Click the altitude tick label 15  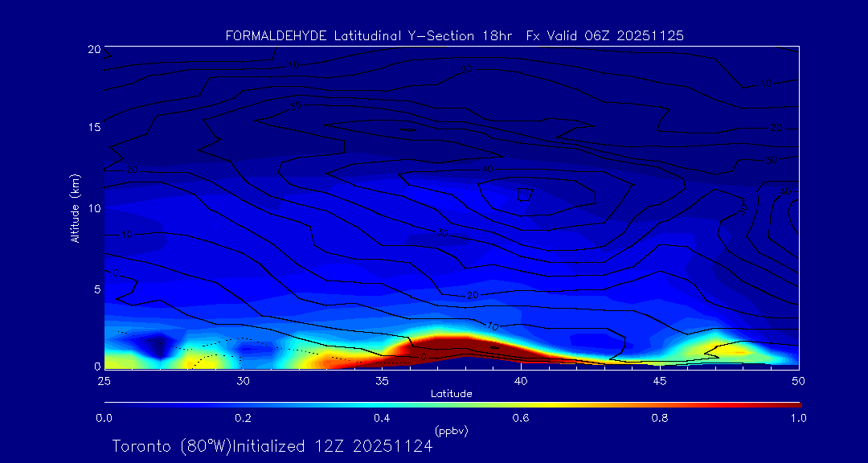tap(92, 128)
